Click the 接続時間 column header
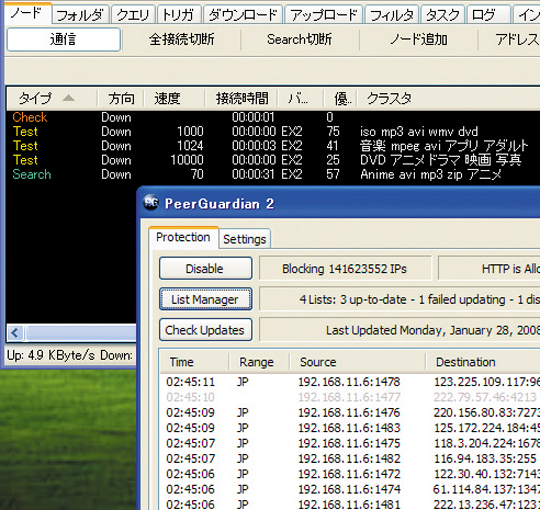Screen dimensions: 540x510 (x=242, y=98)
